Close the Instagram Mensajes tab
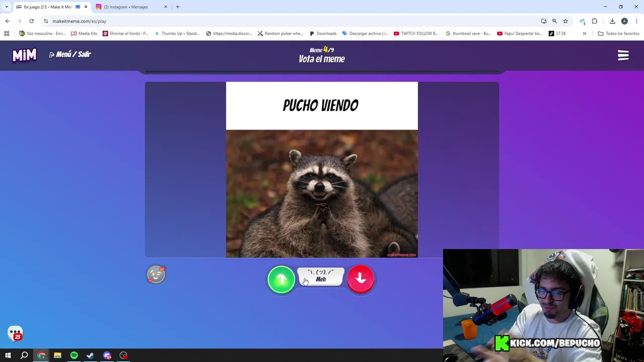 [166, 7]
